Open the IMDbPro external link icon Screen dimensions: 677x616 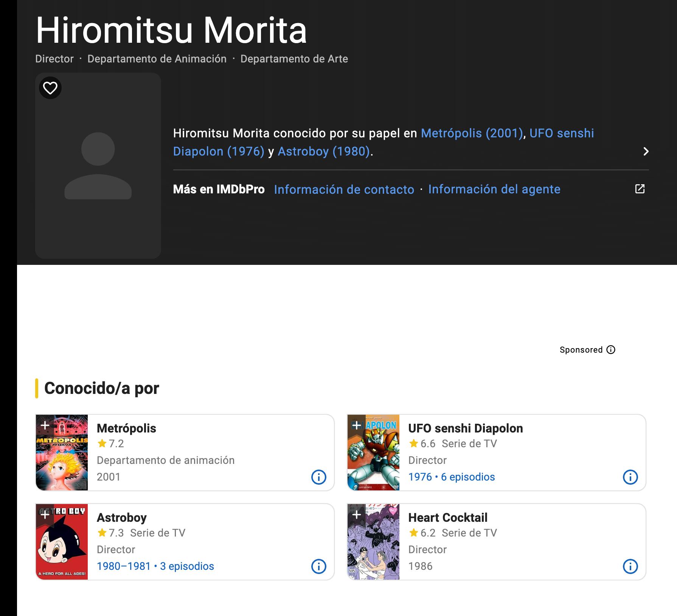640,189
